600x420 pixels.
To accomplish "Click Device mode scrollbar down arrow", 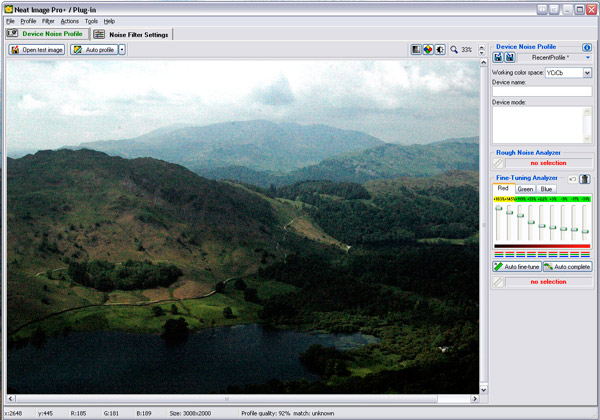I will (587, 139).
